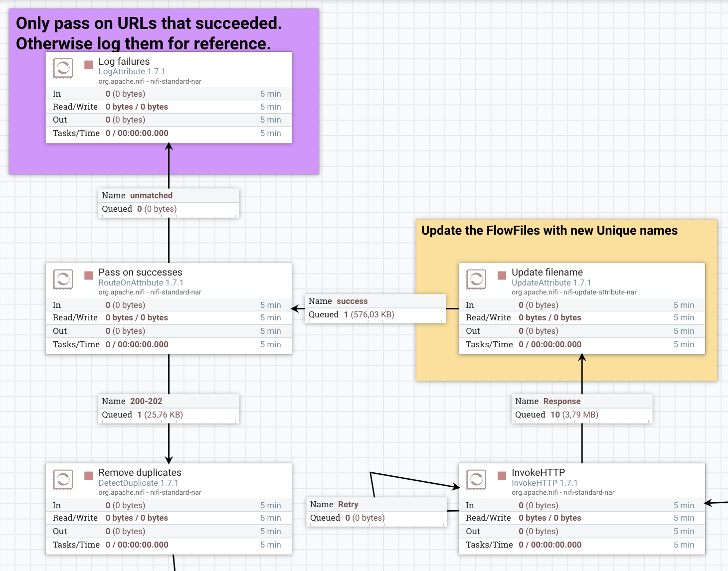Click DetectDuplicate 1.7.1 type text
The height and width of the screenshot is (571, 728).
coord(138,483)
